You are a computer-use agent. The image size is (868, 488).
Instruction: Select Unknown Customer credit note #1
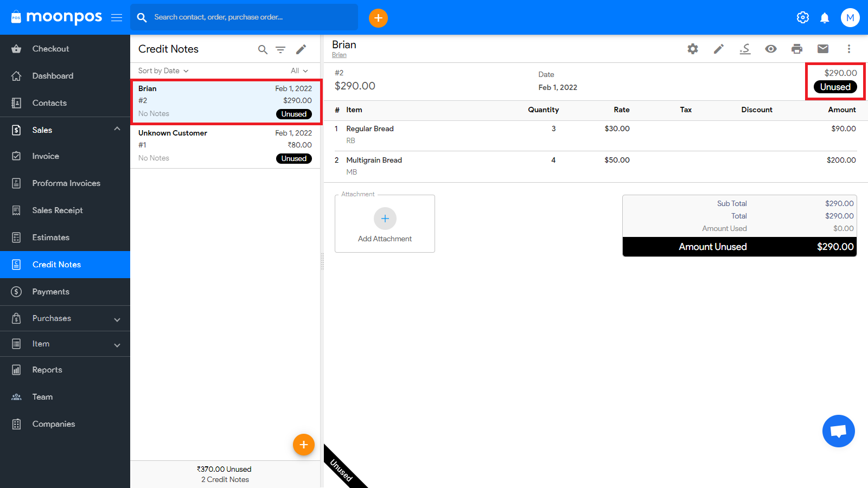(x=225, y=146)
